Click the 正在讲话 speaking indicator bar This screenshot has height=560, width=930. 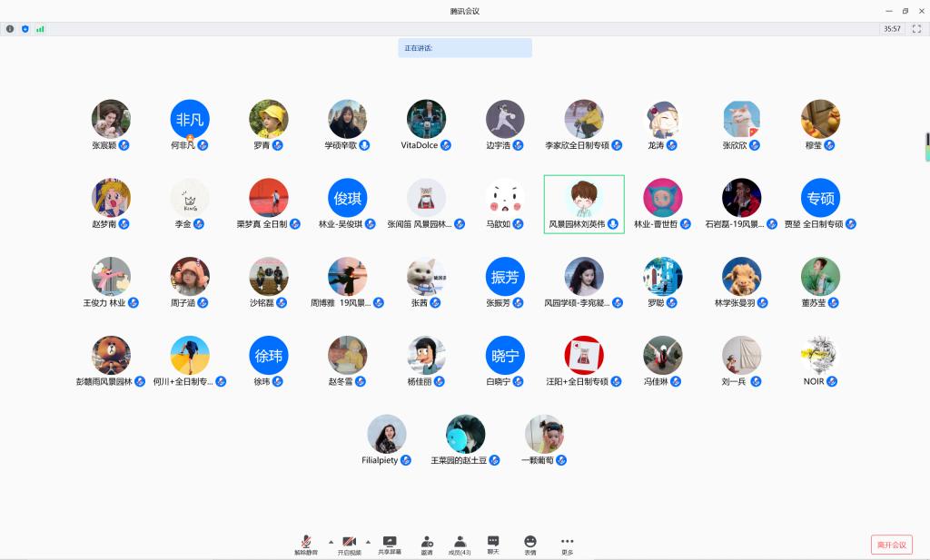[x=464, y=48]
